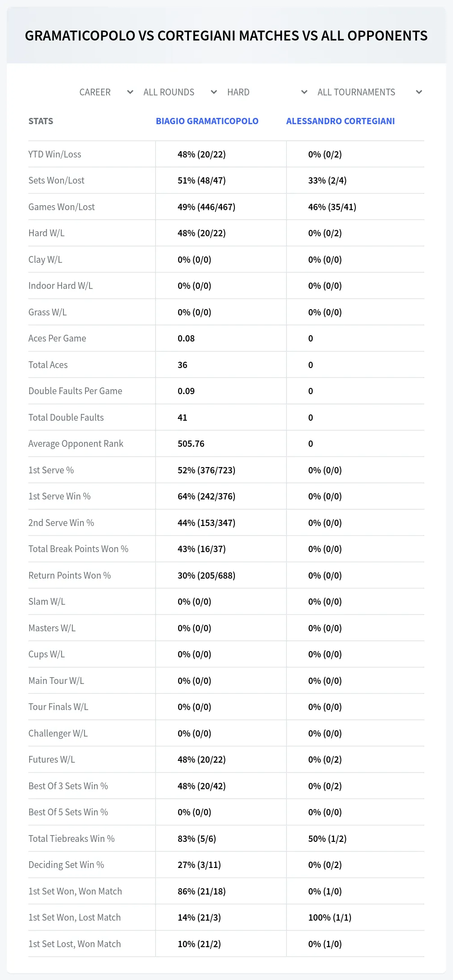Screen dimensions: 453x980
Task: Click the STATS column header
Action: click(x=40, y=121)
